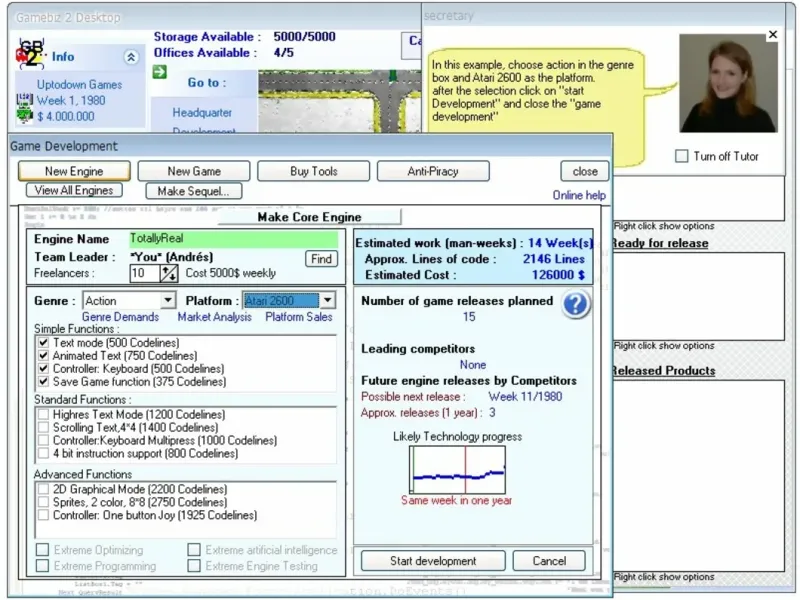Uncheck Save Game function checkbox
Viewport: 800px width, 600px height.
click(43, 382)
